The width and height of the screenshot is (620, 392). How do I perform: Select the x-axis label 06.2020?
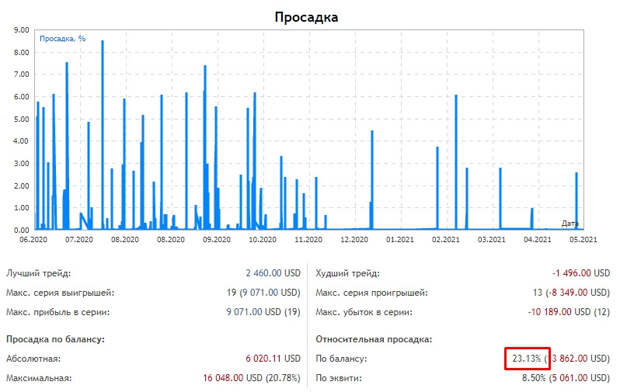click(x=33, y=240)
